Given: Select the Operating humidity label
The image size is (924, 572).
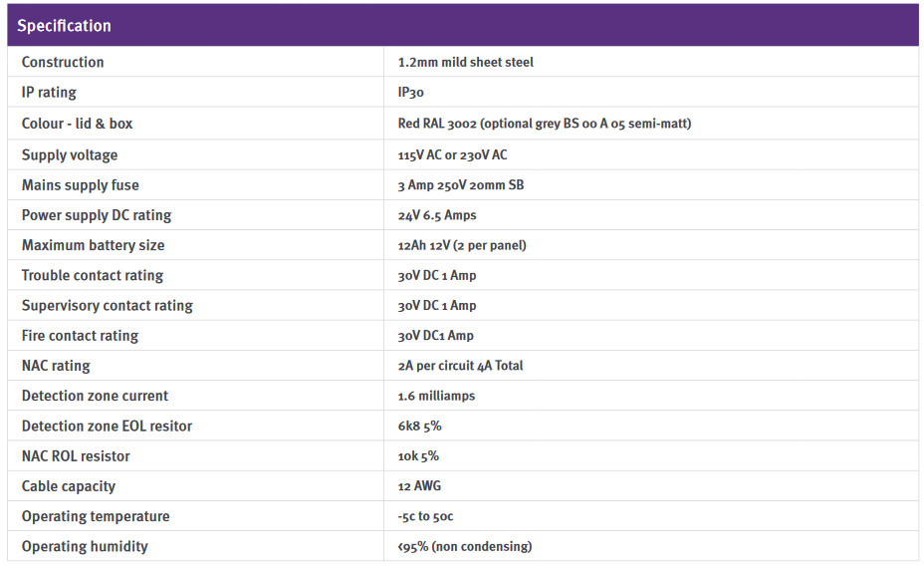Looking at the screenshot, I should [85, 546].
